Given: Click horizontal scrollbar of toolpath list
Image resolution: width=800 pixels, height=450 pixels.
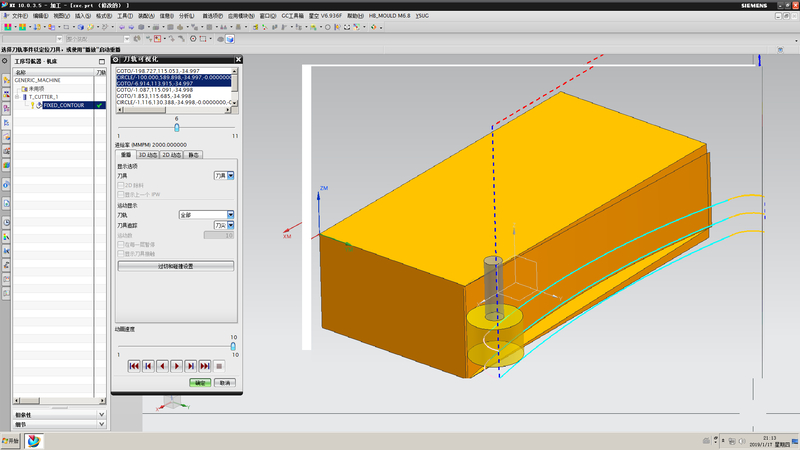Looking at the screenshot, I should click(x=174, y=110).
